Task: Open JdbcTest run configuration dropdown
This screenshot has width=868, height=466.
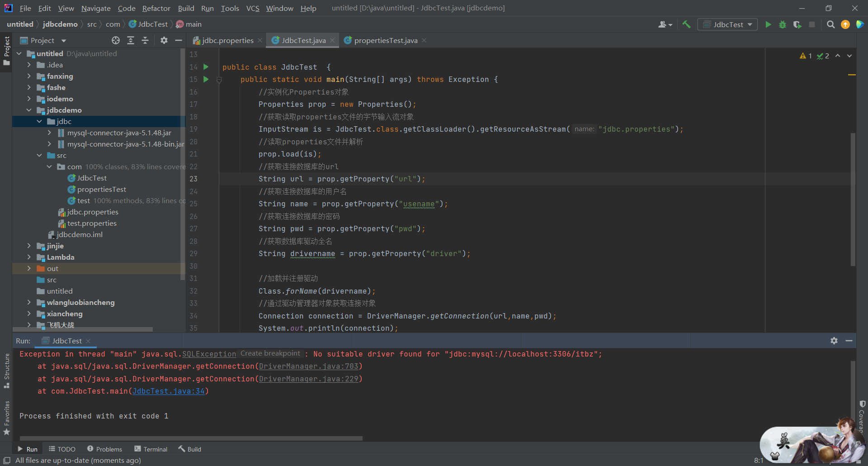Action: tap(727, 24)
